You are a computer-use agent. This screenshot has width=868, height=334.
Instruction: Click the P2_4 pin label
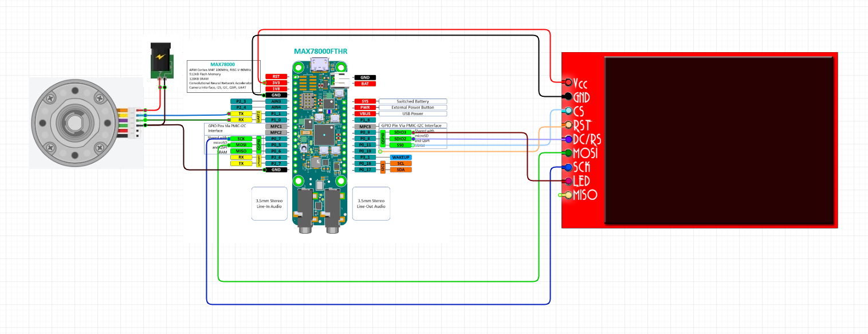point(241,107)
